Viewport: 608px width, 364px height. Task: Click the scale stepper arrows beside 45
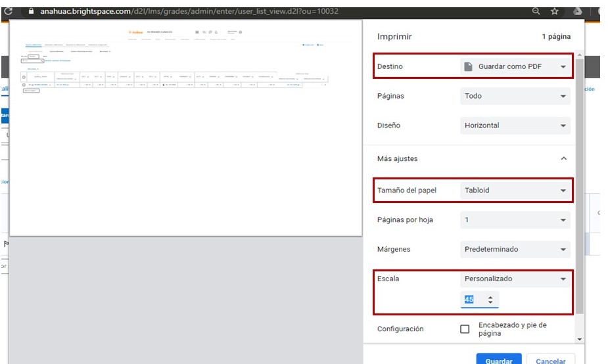click(x=490, y=300)
